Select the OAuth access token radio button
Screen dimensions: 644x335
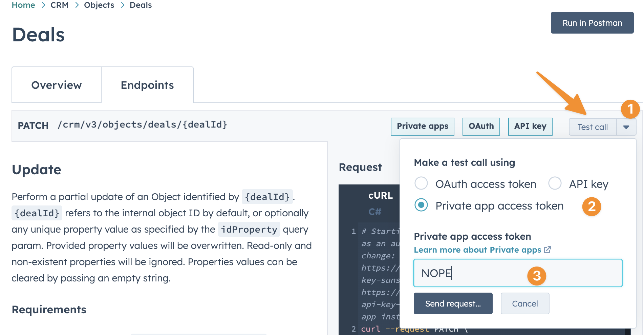(x=421, y=183)
